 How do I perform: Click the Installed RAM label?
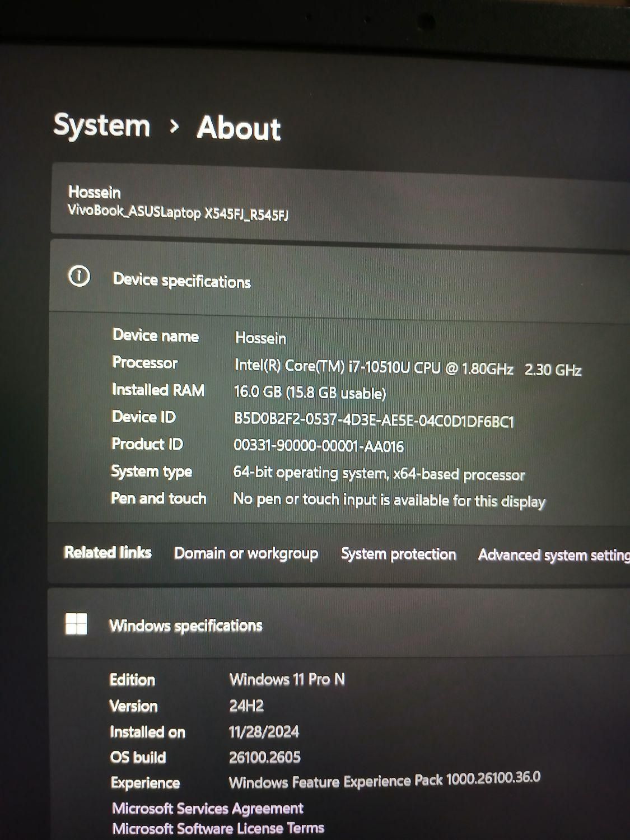pyautogui.click(x=158, y=390)
